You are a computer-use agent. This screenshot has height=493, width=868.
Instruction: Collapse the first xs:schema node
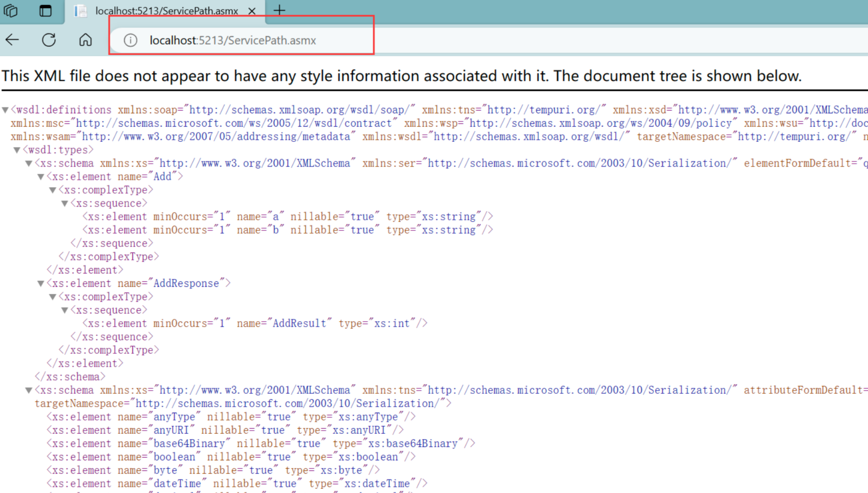tap(28, 162)
